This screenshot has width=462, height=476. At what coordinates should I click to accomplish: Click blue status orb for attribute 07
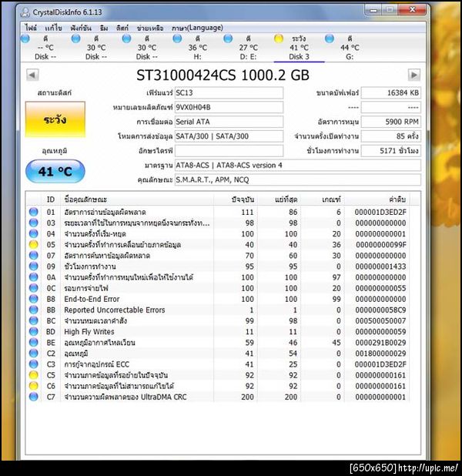(34, 255)
